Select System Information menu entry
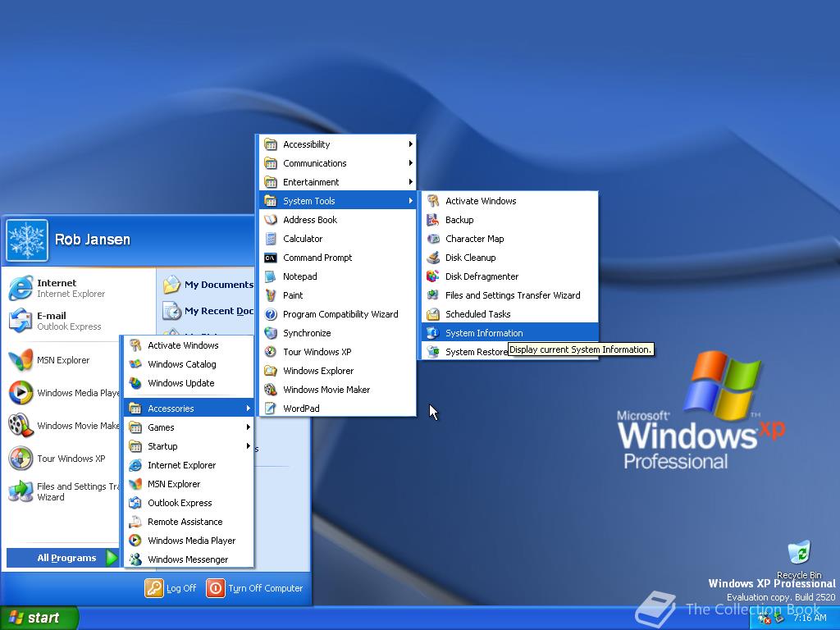This screenshot has height=630, width=840. pos(484,333)
